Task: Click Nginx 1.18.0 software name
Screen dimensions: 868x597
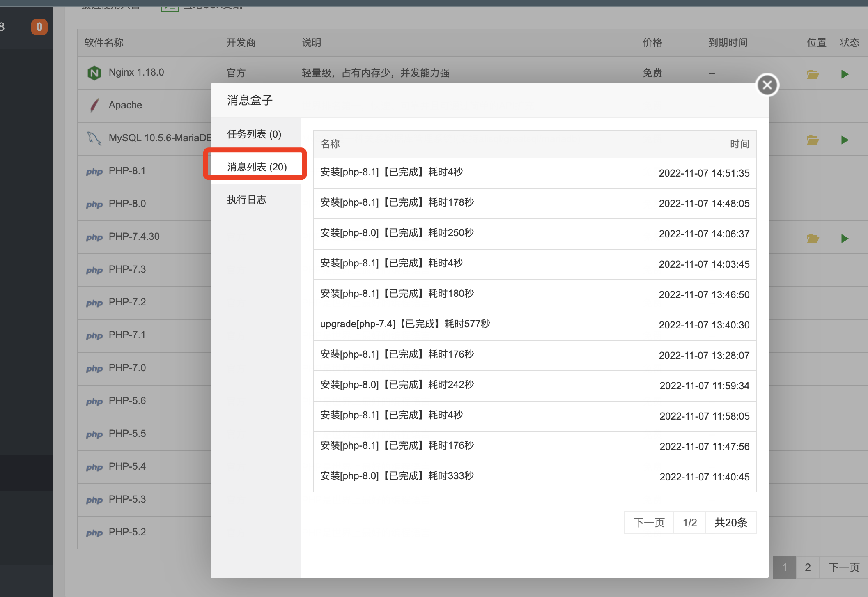Action: 136,72
